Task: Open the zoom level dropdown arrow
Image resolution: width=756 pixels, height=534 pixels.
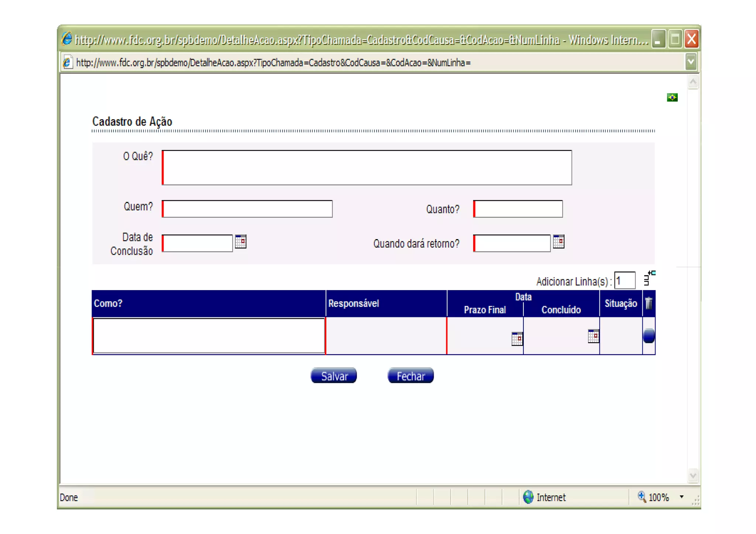Action: pyautogui.click(x=681, y=497)
